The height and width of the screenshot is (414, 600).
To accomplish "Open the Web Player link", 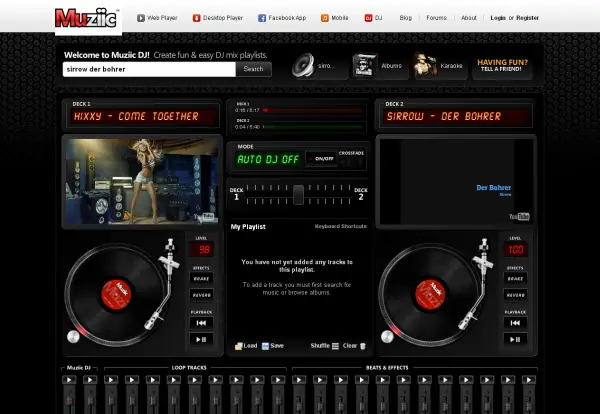I will (157, 18).
